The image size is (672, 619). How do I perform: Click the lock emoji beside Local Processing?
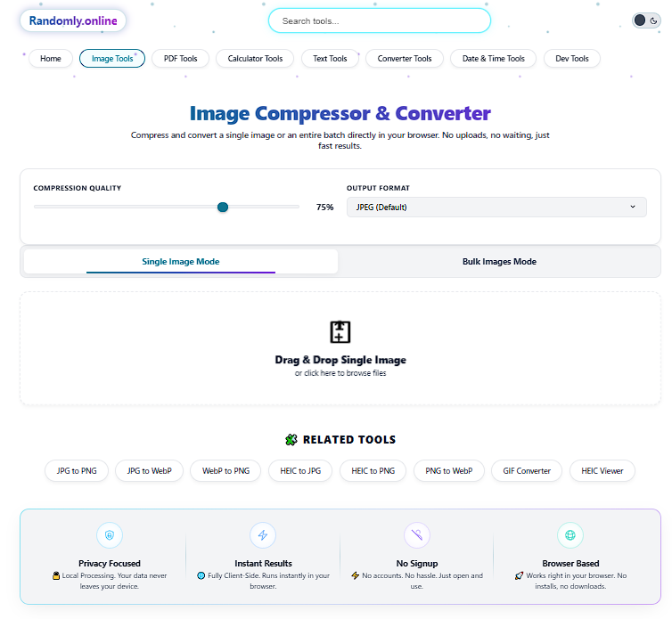click(x=56, y=575)
